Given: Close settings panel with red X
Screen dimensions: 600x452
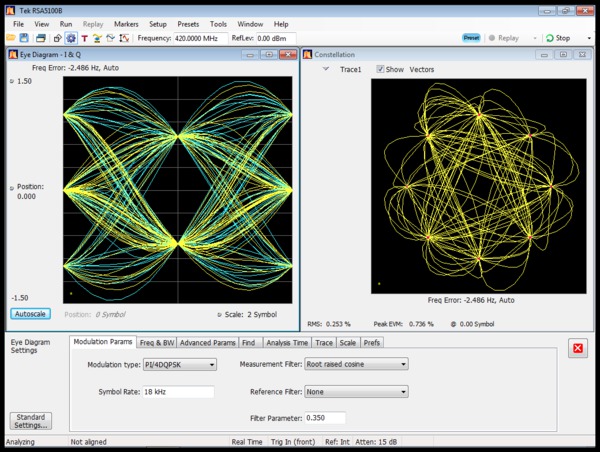Looking at the screenshot, I should point(577,348).
